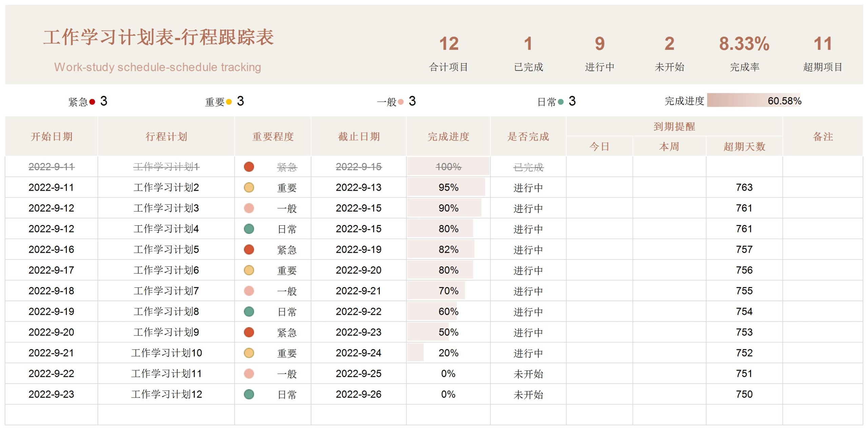
Task: Select the cell 工作学习计划8
Action: 166,311
